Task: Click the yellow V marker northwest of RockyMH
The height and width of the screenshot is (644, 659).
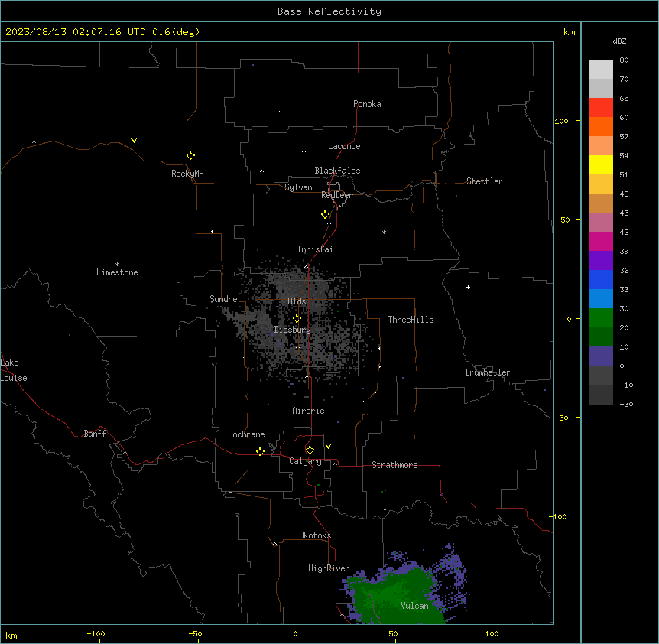Action: pyautogui.click(x=134, y=141)
